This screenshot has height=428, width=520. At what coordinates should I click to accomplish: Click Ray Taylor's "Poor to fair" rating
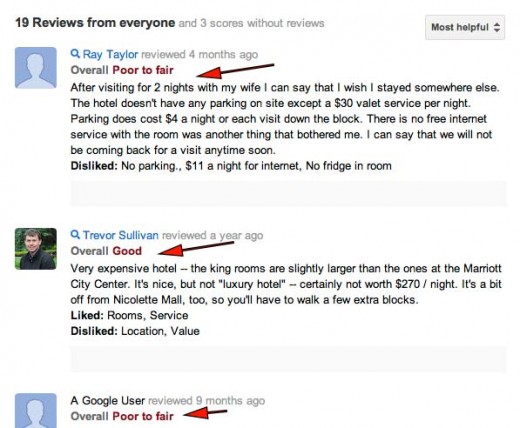tap(143, 70)
